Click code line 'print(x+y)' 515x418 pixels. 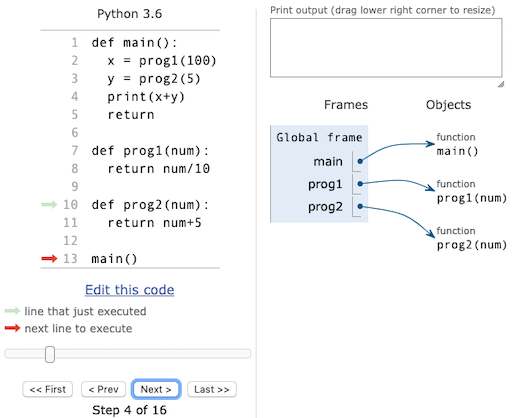[x=146, y=97]
